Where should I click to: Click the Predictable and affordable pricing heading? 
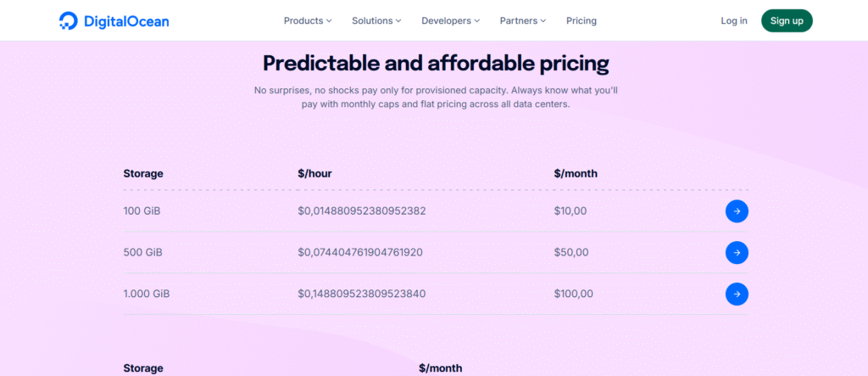coord(436,63)
